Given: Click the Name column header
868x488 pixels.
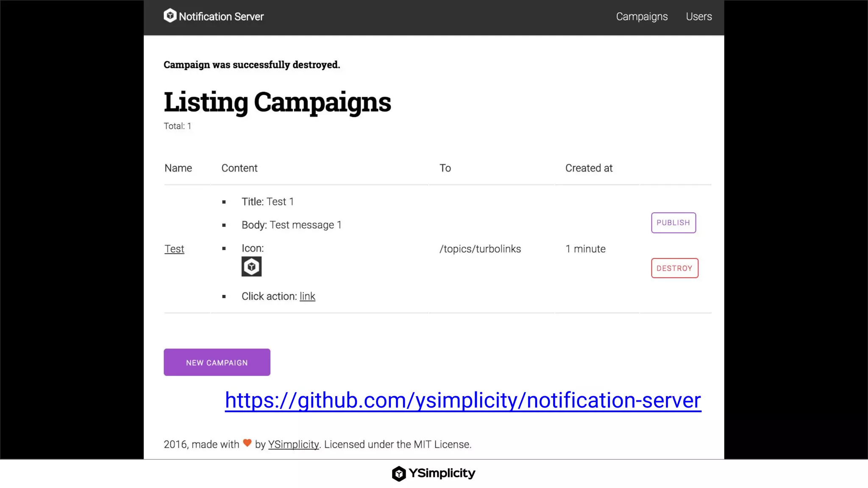Looking at the screenshot, I should [x=178, y=168].
